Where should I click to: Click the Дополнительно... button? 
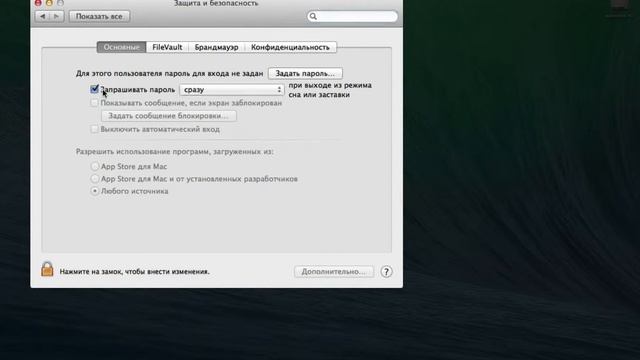[334, 272]
